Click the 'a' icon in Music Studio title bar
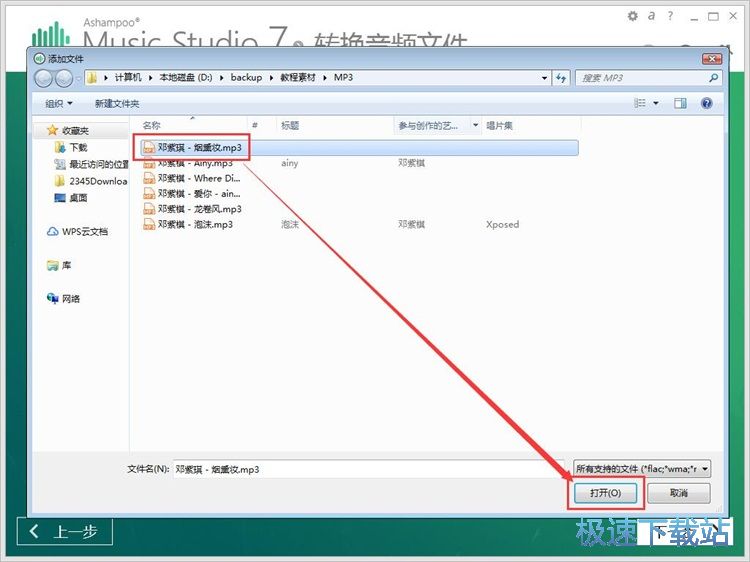 [x=651, y=16]
